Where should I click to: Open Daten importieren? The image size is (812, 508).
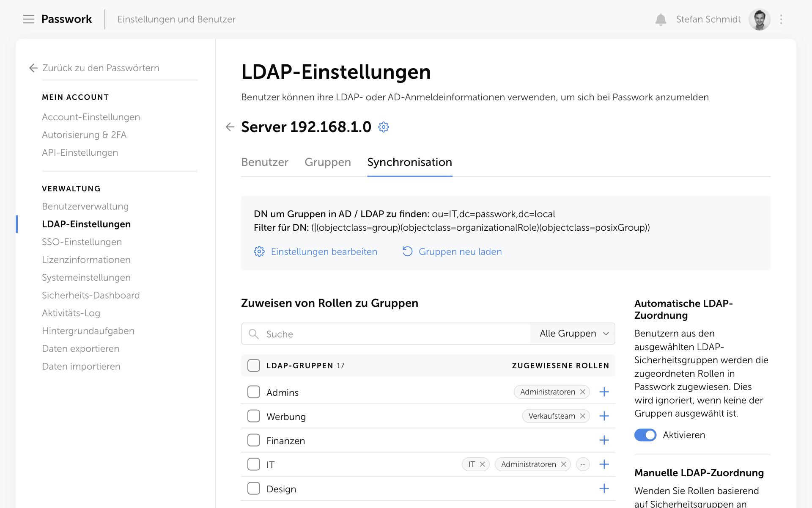81,366
